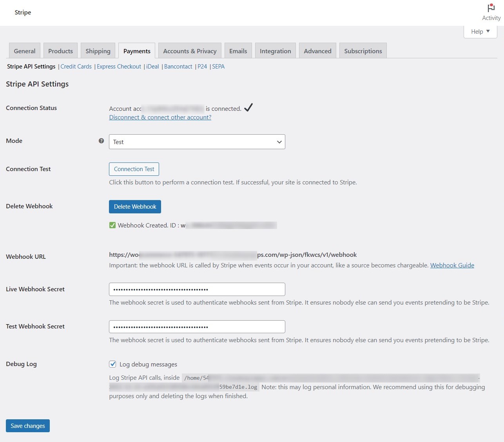Click the Mode help question mark icon
This screenshot has height=442, width=504.
click(101, 141)
